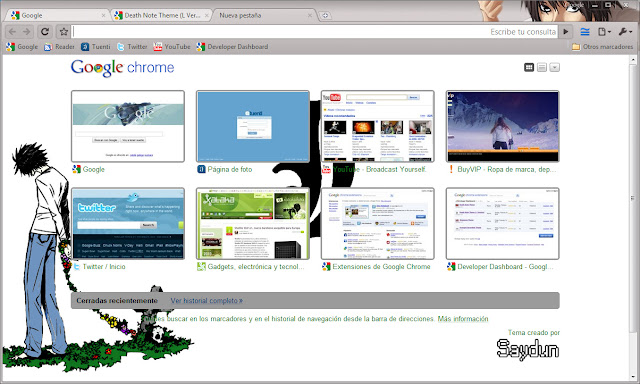
Task: Open the Xataka gadgets thumbnail
Action: pyautogui.click(x=253, y=224)
